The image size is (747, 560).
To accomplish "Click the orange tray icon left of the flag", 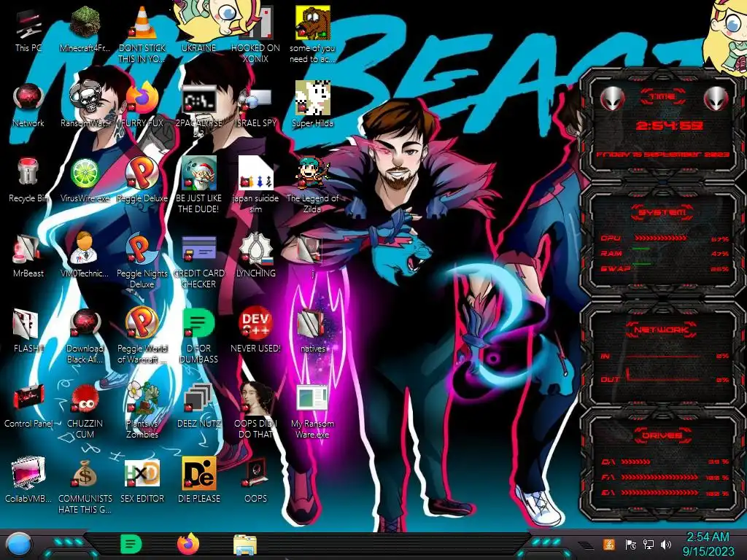I will [x=609, y=544].
